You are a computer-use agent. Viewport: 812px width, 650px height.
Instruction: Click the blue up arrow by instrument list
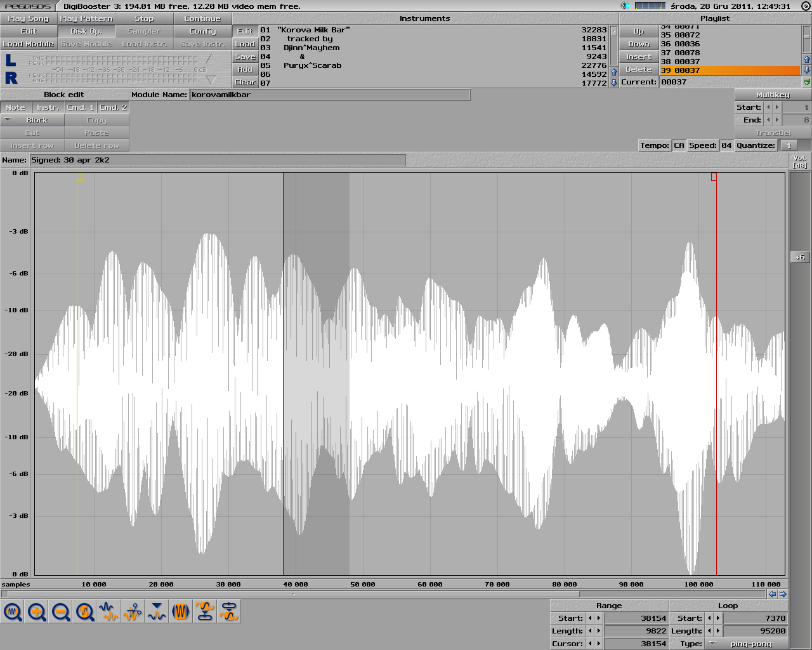[x=613, y=72]
